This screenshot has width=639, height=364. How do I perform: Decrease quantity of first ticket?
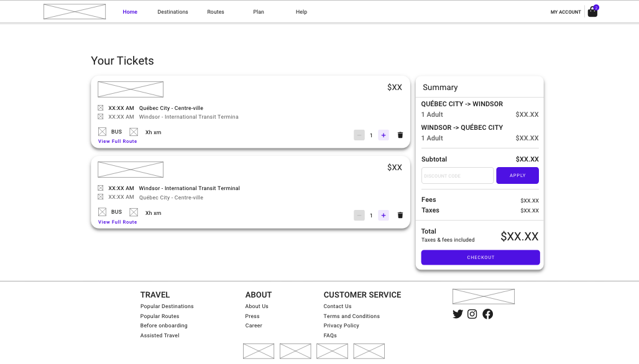359,135
